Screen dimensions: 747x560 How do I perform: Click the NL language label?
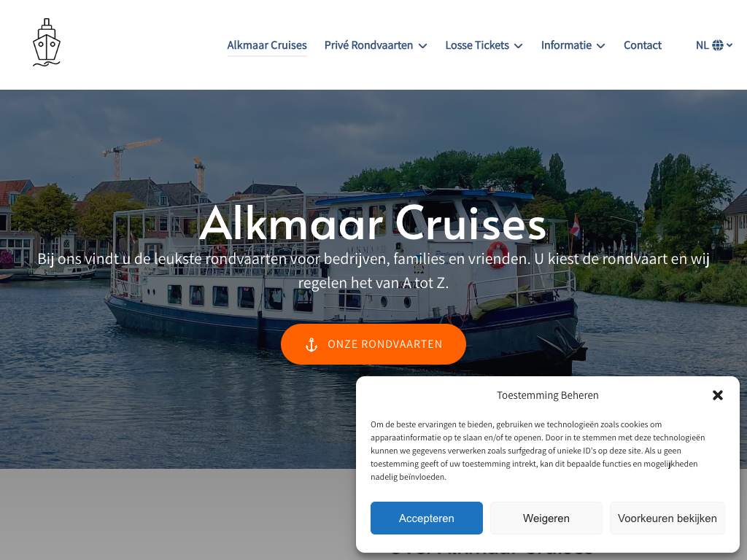point(702,45)
